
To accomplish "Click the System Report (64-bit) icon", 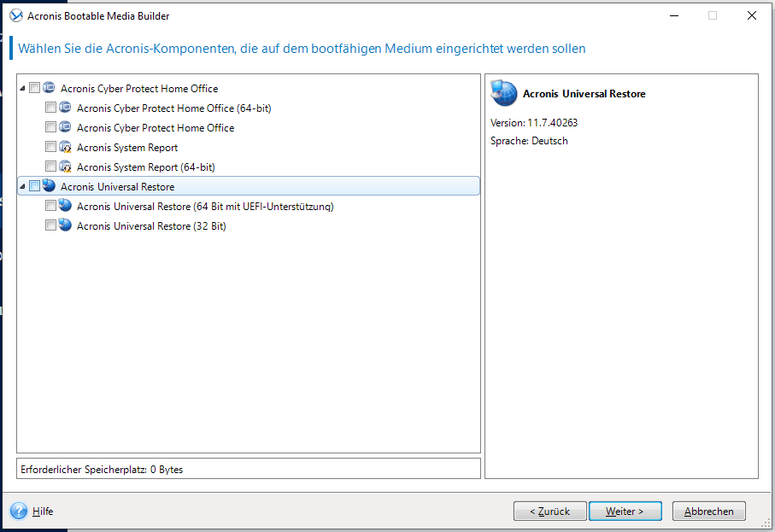I will tap(65, 167).
